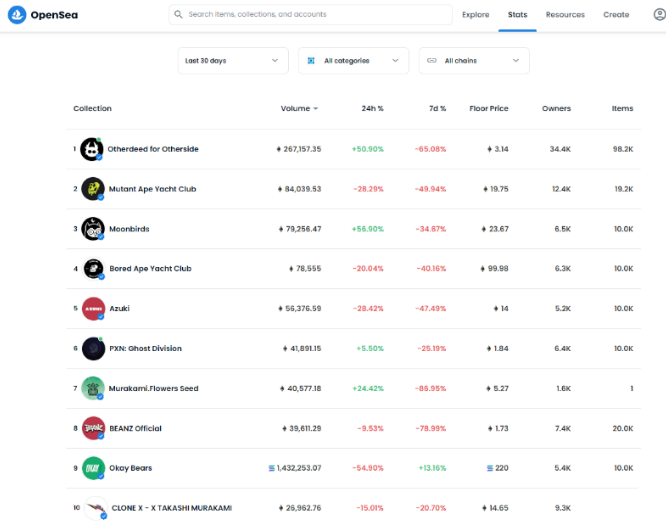The width and height of the screenshot is (666, 521).
Task: Click PXN Ghost Division volume 41,891.15
Action: coord(306,349)
